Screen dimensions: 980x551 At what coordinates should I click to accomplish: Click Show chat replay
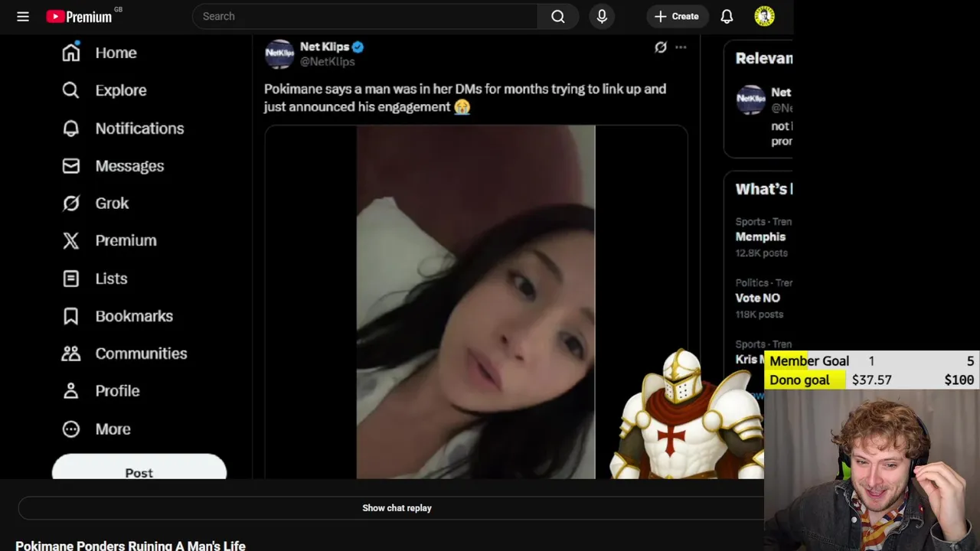tap(397, 508)
